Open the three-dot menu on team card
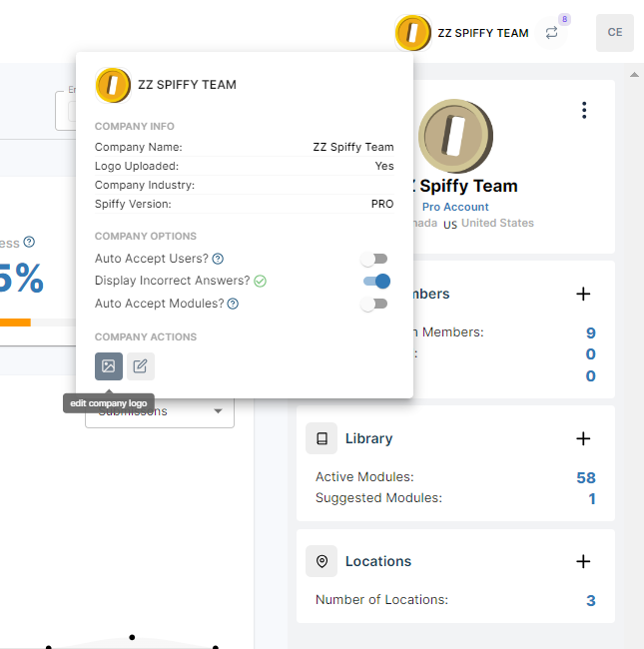The image size is (644, 649). (584, 110)
